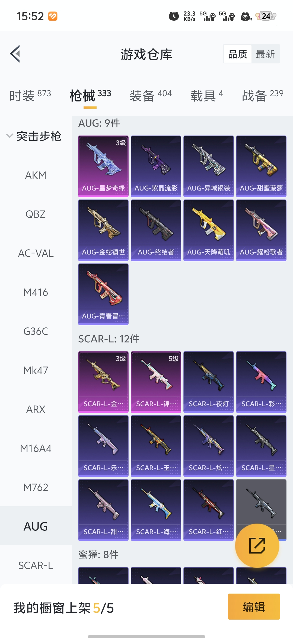Viewport: 293px width, 644px height.
Task: Tap the orange share floating button
Action: tap(257, 545)
